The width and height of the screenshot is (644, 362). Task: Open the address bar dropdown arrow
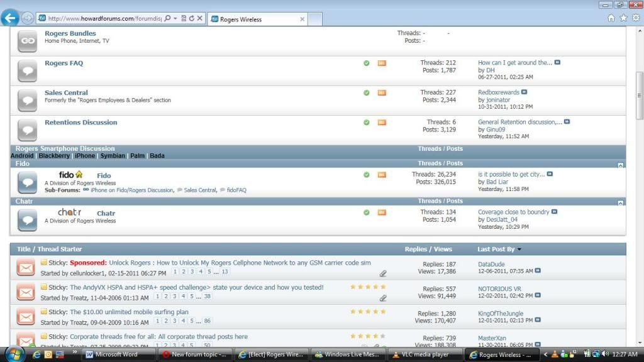click(x=175, y=18)
